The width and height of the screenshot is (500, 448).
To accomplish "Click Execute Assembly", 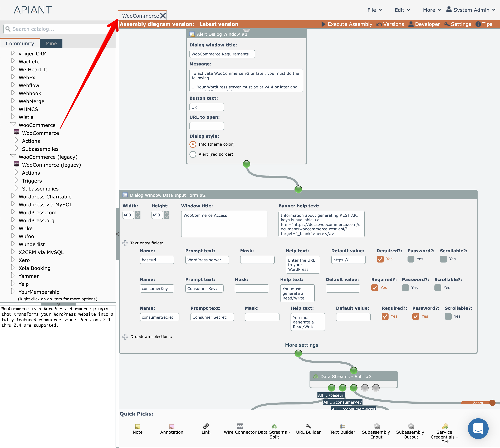I will click(x=347, y=24).
